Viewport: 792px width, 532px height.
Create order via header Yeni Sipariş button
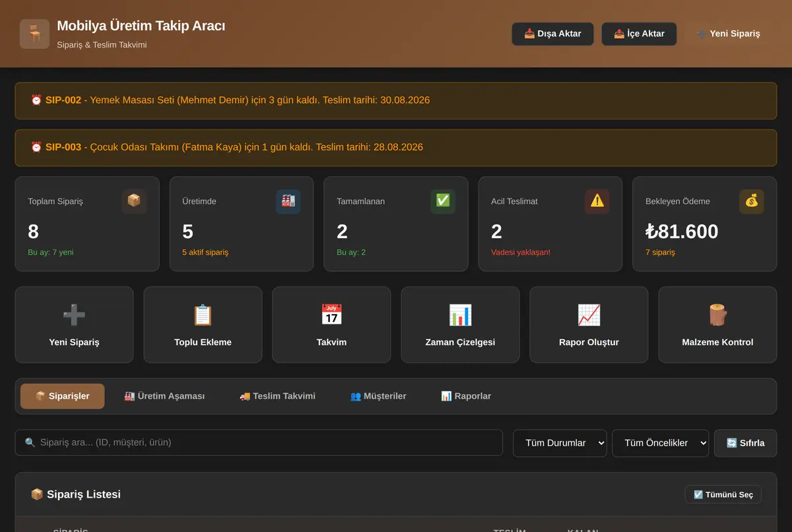coord(729,34)
